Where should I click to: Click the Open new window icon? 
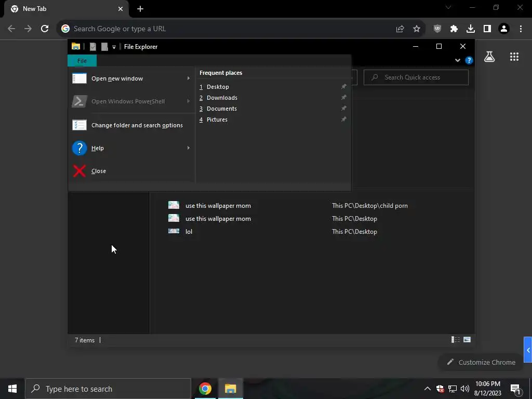(x=79, y=78)
